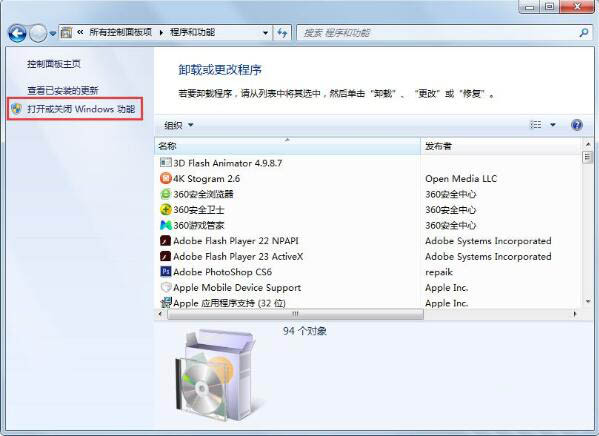Click the 360安全卫士 icon
The image size is (599, 436).
click(166, 209)
